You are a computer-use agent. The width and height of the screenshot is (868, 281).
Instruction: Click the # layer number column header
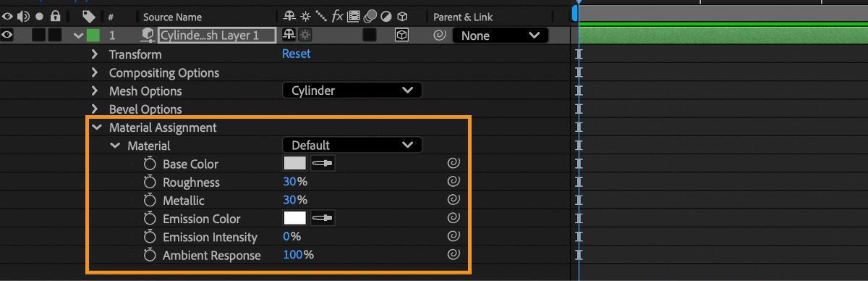pyautogui.click(x=111, y=17)
